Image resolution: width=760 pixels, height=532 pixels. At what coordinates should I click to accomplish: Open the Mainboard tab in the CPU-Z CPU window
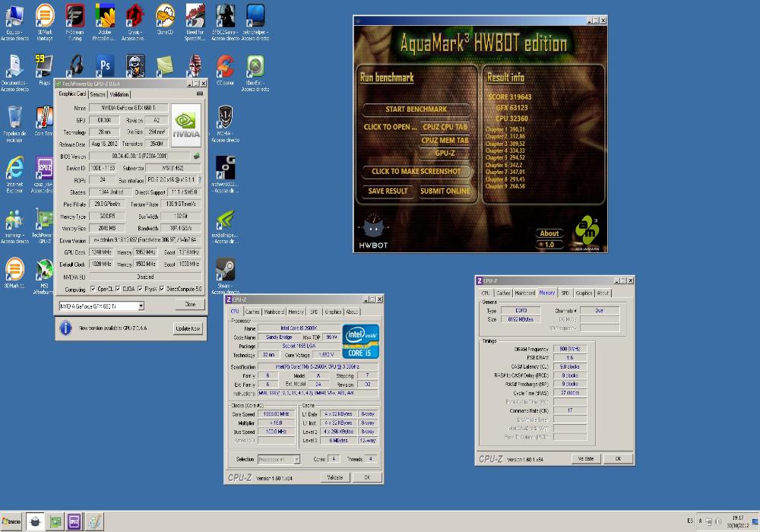tap(274, 312)
